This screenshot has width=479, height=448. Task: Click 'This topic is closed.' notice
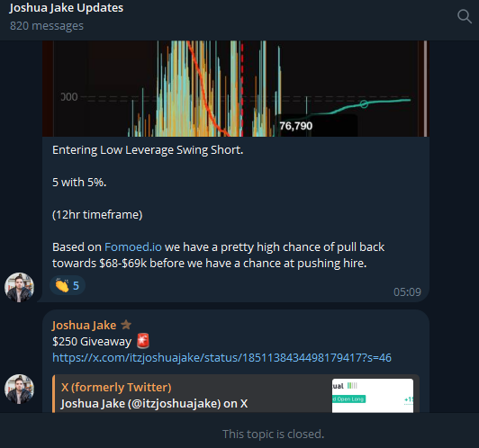point(273,434)
